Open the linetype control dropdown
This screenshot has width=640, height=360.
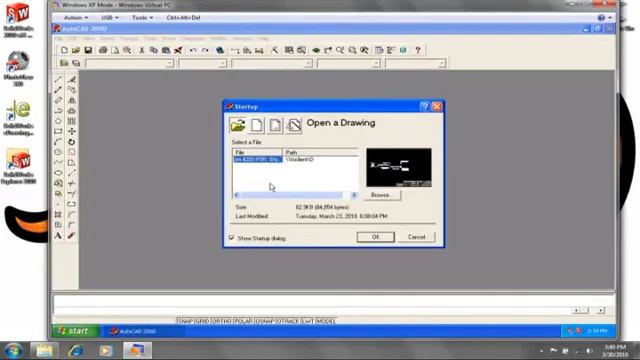[x=272, y=63]
